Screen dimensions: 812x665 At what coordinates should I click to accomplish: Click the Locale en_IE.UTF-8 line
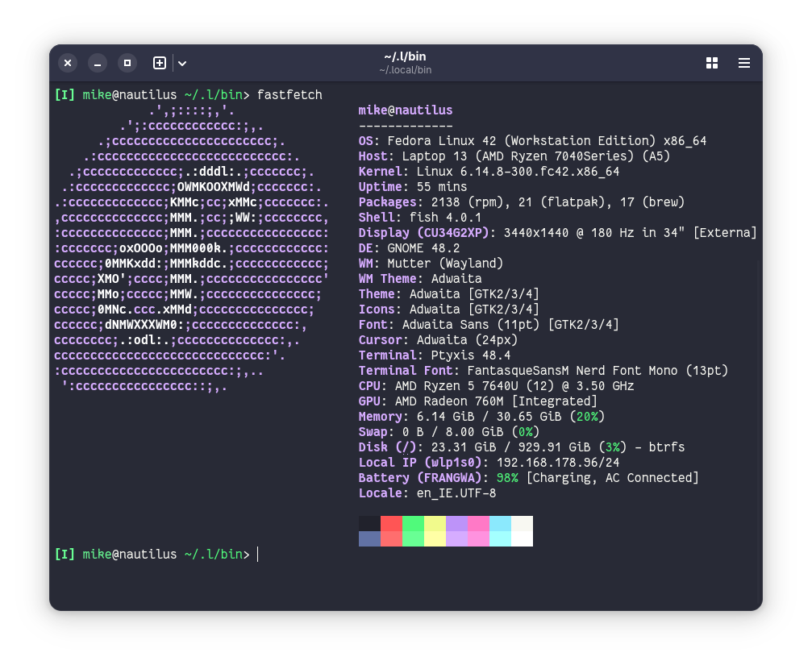coord(427,493)
